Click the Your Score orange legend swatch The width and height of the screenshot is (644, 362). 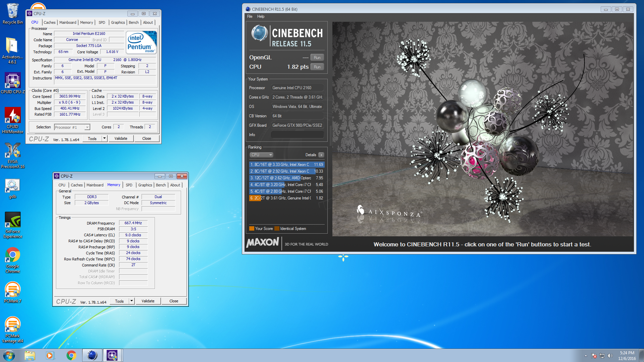252,229
